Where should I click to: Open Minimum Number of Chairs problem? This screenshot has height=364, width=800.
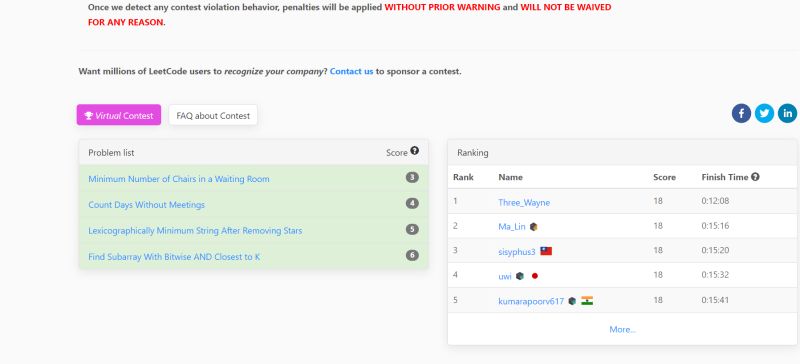point(179,179)
